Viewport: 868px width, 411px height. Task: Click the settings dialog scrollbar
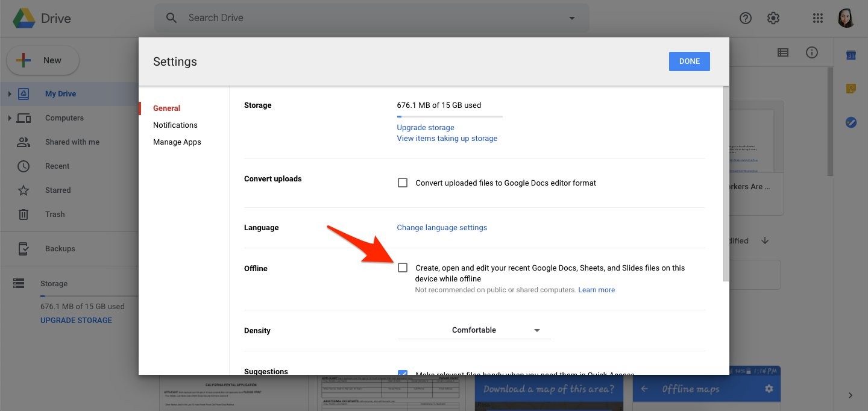click(726, 184)
